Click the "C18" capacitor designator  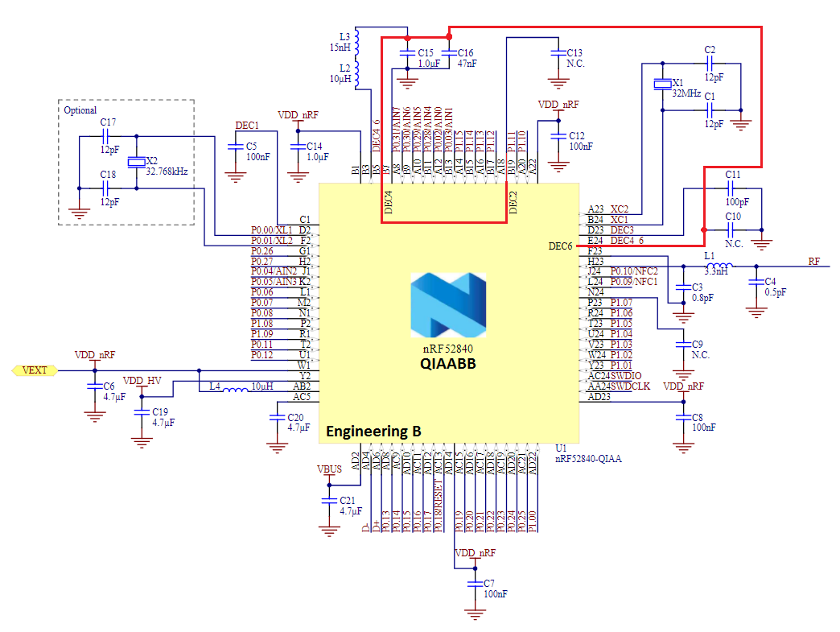(x=108, y=174)
